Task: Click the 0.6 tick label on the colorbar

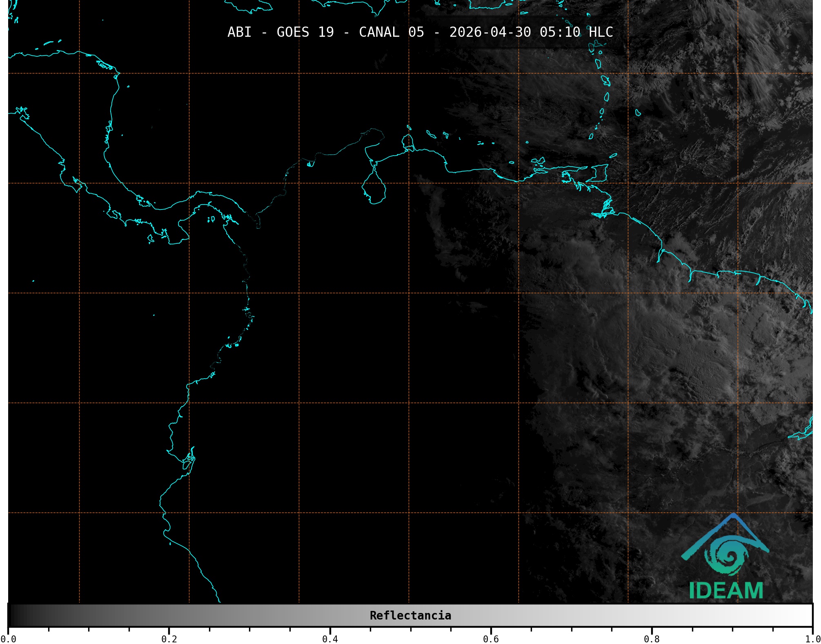Action: click(491, 639)
